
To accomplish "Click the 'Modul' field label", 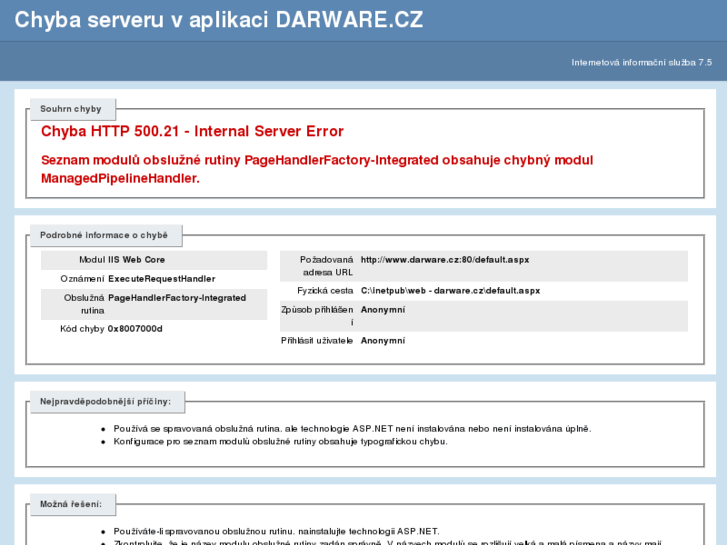I will 92,260.
